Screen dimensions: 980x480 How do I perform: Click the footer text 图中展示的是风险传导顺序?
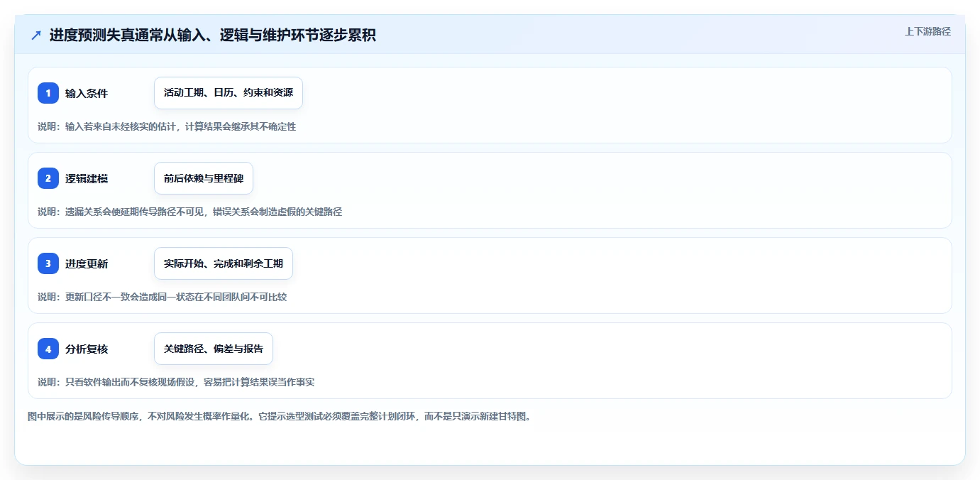280,416
